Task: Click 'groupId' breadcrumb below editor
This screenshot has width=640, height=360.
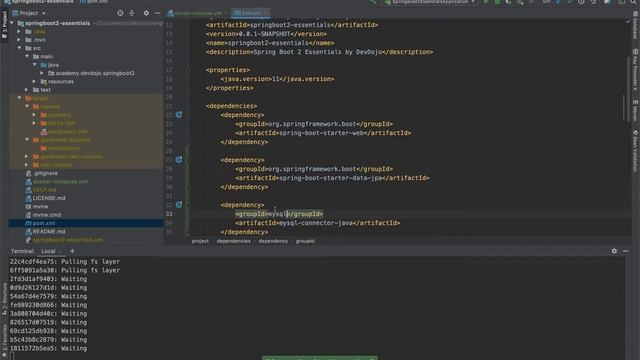Action: click(305, 241)
